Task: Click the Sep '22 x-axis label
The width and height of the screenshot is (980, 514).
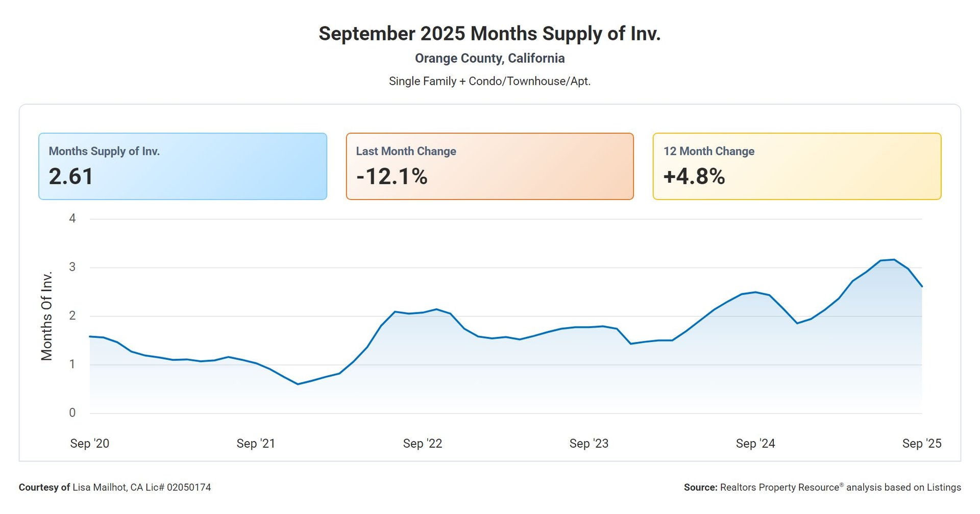Action: click(423, 444)
